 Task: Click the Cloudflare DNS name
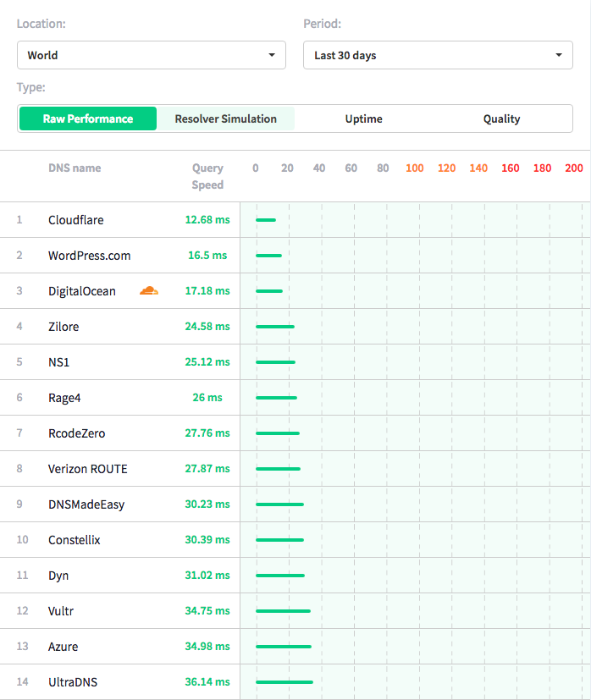(76, 220)
